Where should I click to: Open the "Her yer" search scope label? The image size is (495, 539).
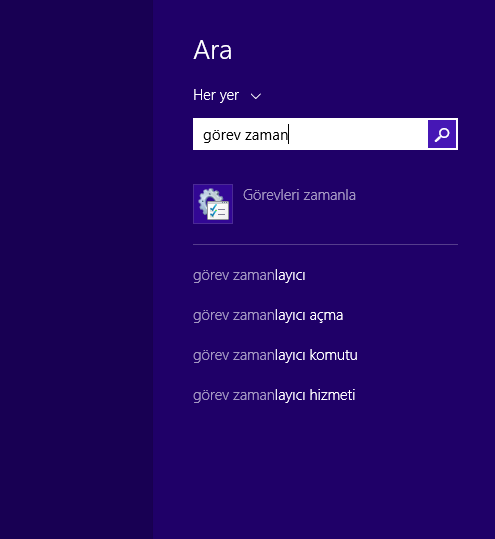(x=216, y=95)
